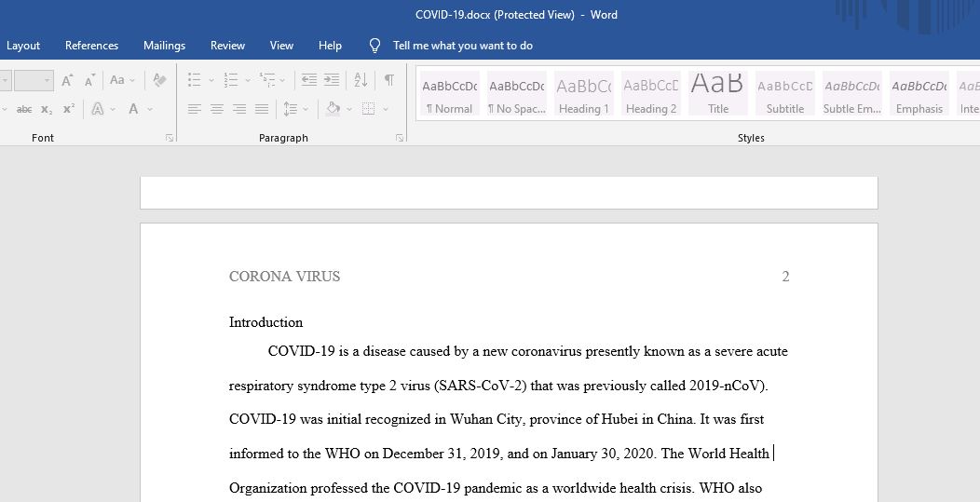The height and width of the screenshot is (502, 980).
Task: Apply the Heading 1 style
Action: tap(584, 94)
